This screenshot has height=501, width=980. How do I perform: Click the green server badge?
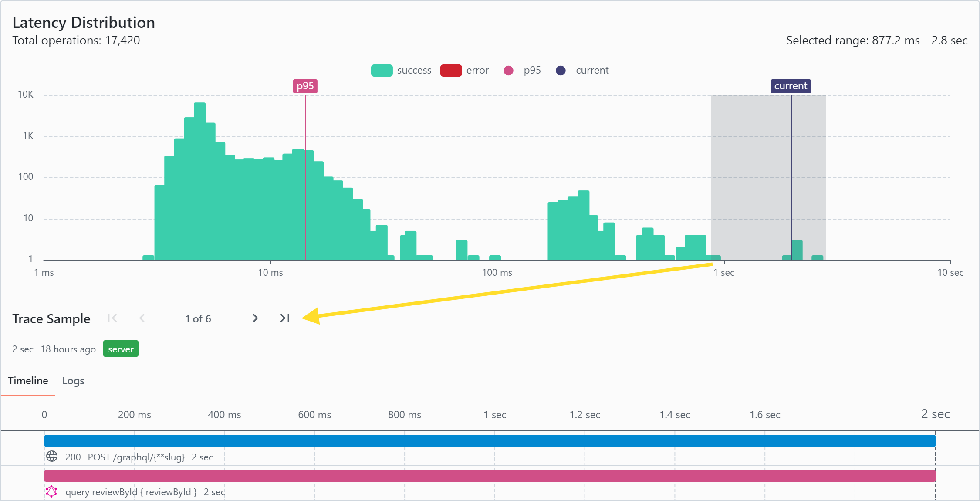tap(121, 349)
